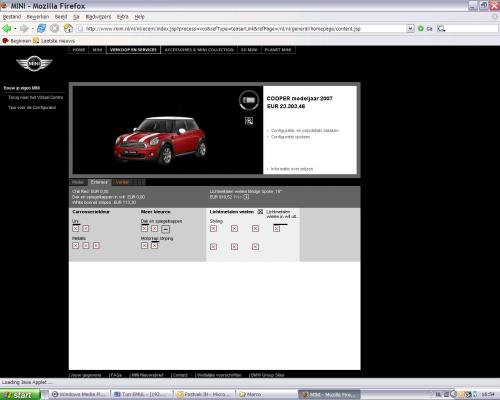The width and height of the screenshot is (500, 400).
Task: Click the Windows Start button
Action: [x=20, y=395]
